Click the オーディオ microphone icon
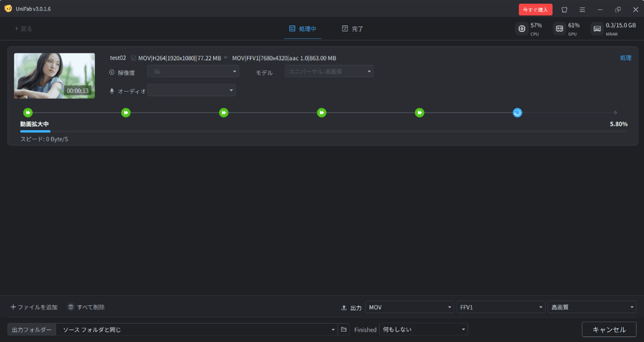This screenshot has height=342, width=644. tap(112, 91)
